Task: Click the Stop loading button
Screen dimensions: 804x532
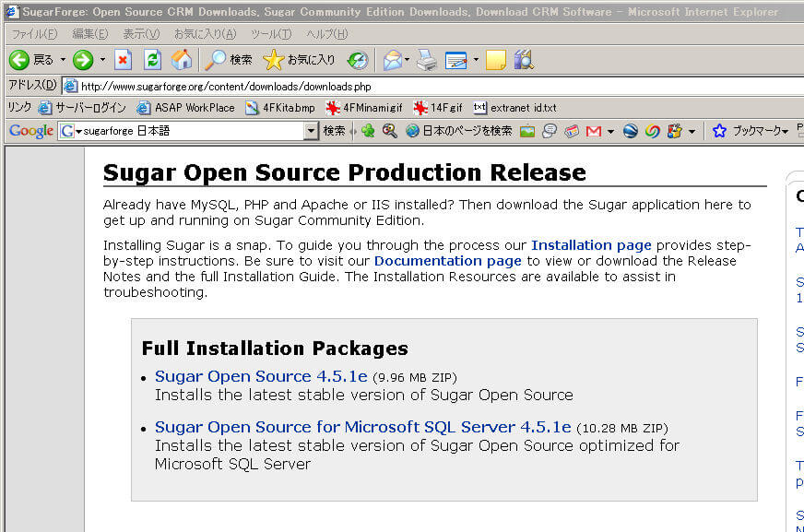Action: point(123,60)
